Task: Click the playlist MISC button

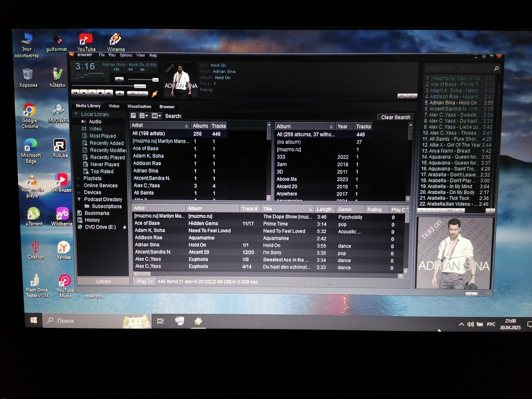Action: point(450,210)
